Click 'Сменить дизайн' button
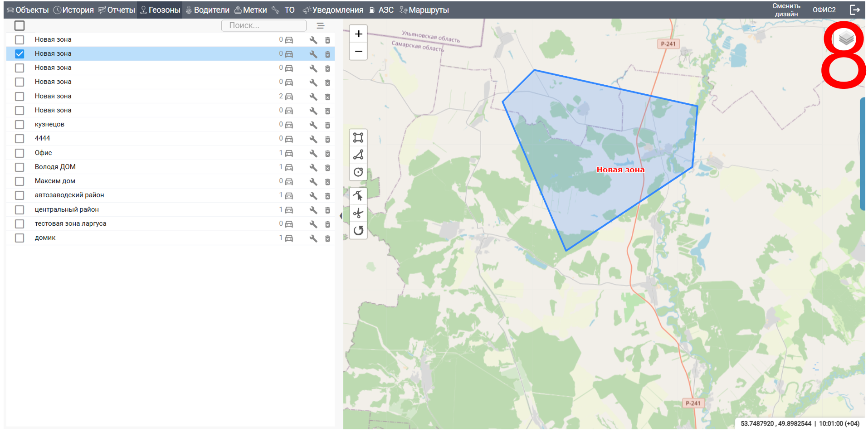This screenshot has height=432, width=868. [x=786, y=10]
